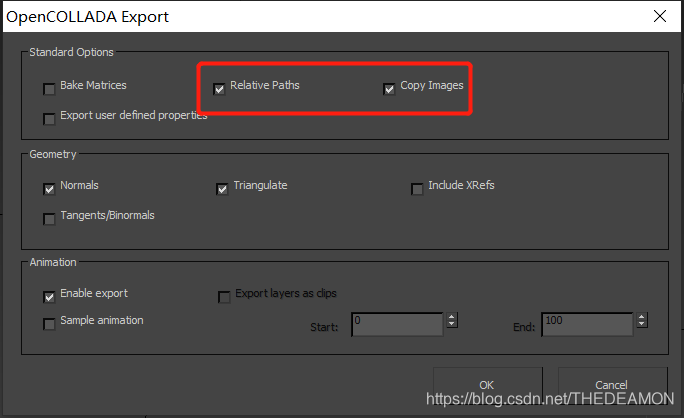Click the Start: label text
The height and width of the screenshot is (418, 684).
point(324,327)
